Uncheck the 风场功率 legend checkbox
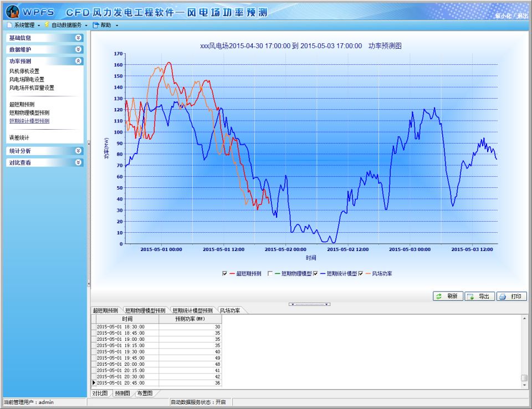This screenshot has width=532, height=409. [x=361, y=273]
